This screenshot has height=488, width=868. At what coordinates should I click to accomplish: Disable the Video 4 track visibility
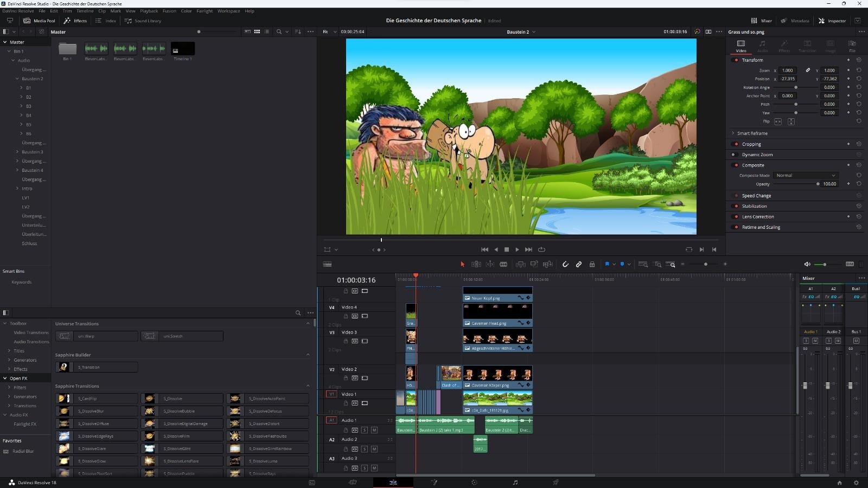tap(365, 316)
